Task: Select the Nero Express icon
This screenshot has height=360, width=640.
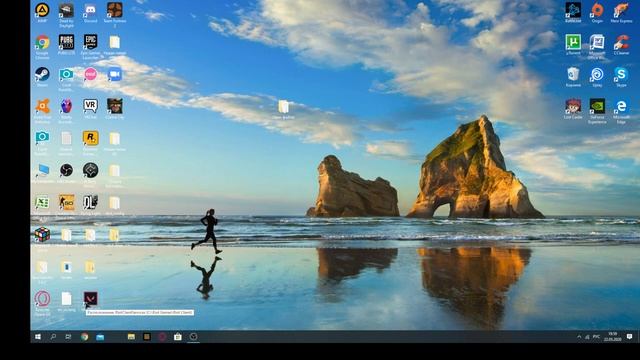Action: [621, 10]
